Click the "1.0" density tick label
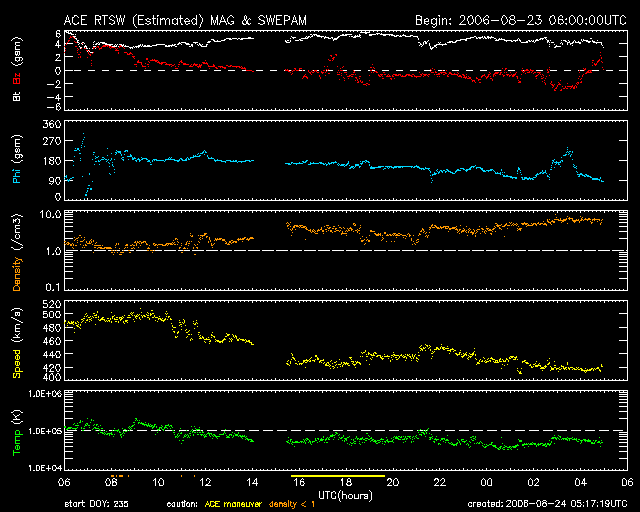 point(53,252)
